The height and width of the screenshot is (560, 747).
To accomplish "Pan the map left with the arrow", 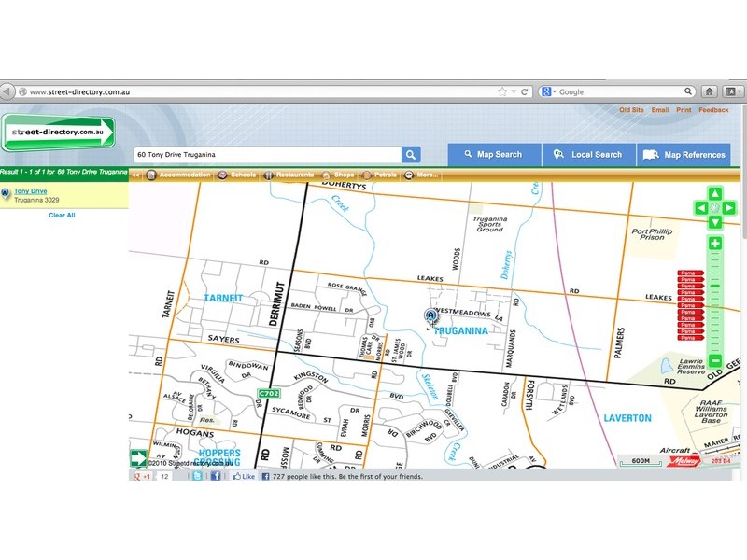I will [x=700, y=208].
